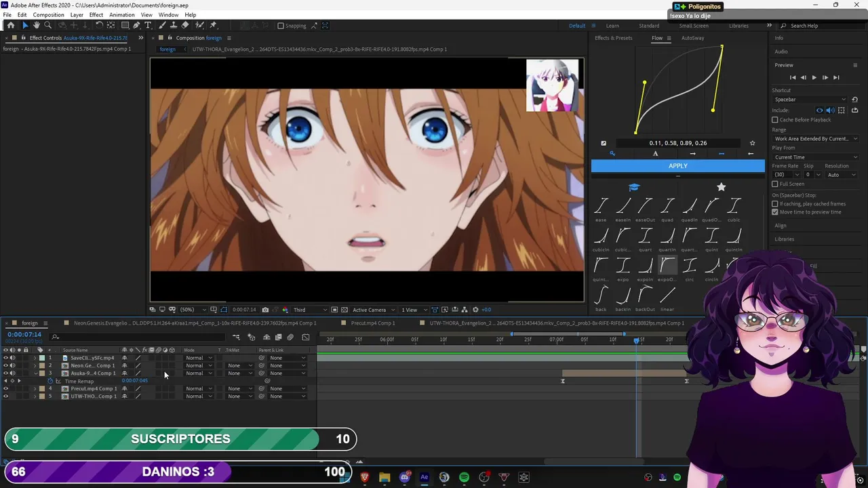
Task: Select the Type text tool
Action: [148, 25]
